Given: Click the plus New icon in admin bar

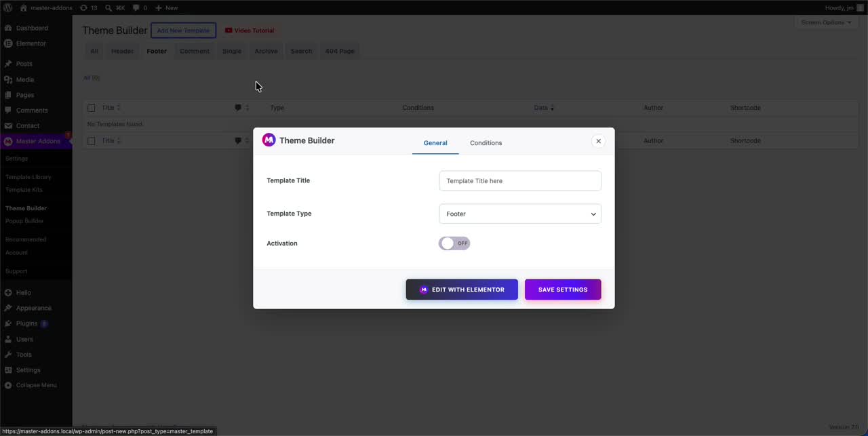Looking at the screenshot, I should [158, 7].
